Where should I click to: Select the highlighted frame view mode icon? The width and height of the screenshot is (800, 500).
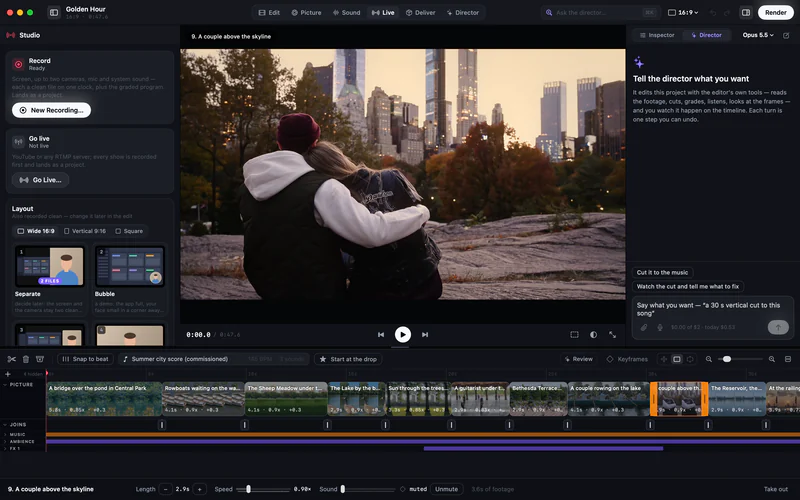pos(677,359)
